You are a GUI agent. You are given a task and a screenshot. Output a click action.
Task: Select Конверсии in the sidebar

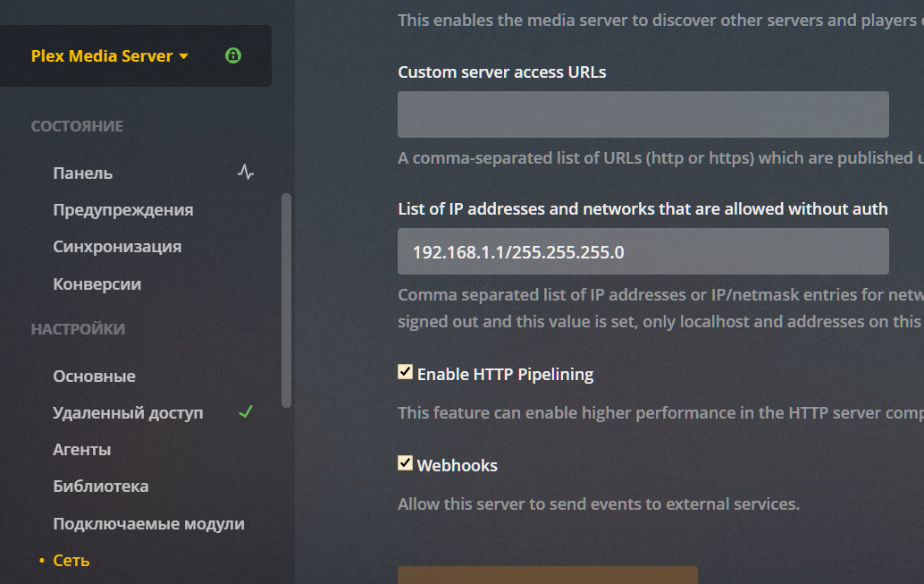pos(97,284)
